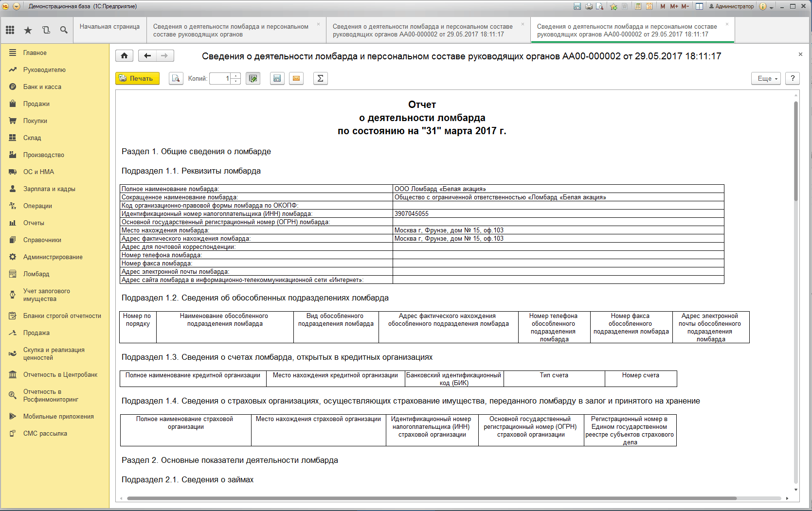Open the history icon next to the star
812x511 pixels.
pos(46,30)
